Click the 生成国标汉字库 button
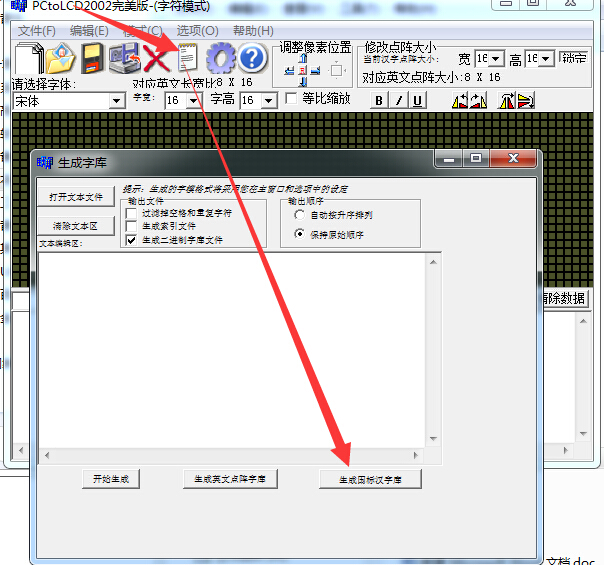Image resolution: width=604 pixels, height=565 pixels. (370, 479)
